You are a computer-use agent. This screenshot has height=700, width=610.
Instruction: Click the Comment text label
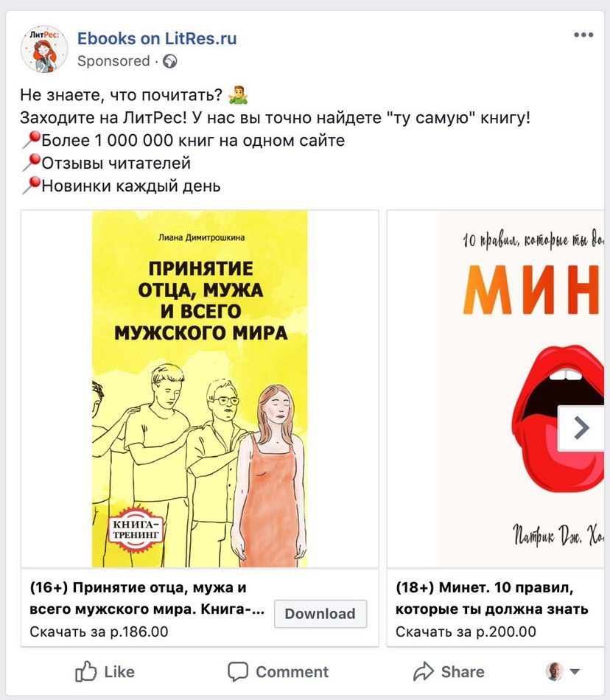click(x=292, y=672)
